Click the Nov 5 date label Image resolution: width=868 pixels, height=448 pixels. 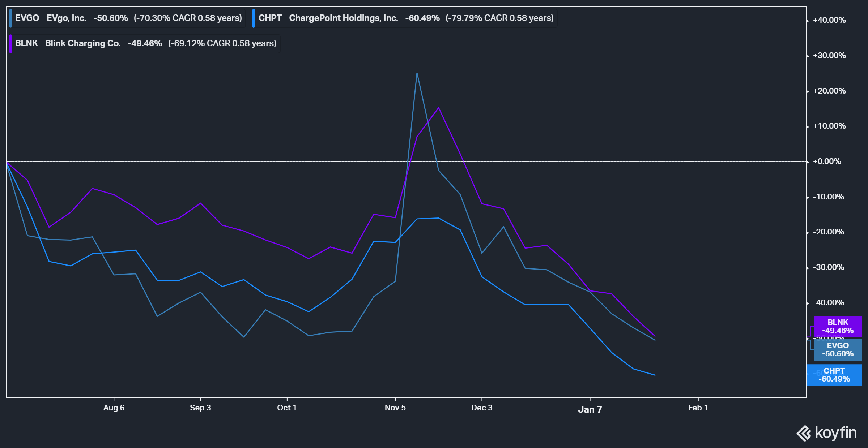[x=395, y=408]
